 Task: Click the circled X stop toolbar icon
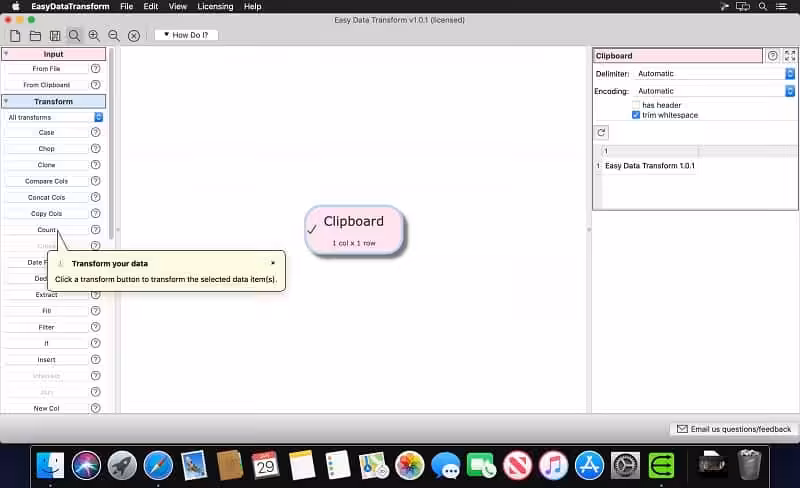coord(134,35)
